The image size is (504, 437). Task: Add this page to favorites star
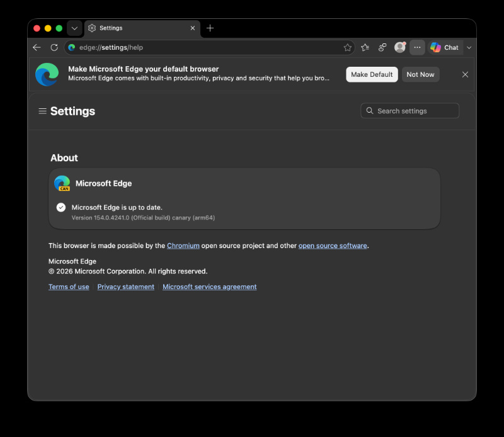tap(348, 48)
